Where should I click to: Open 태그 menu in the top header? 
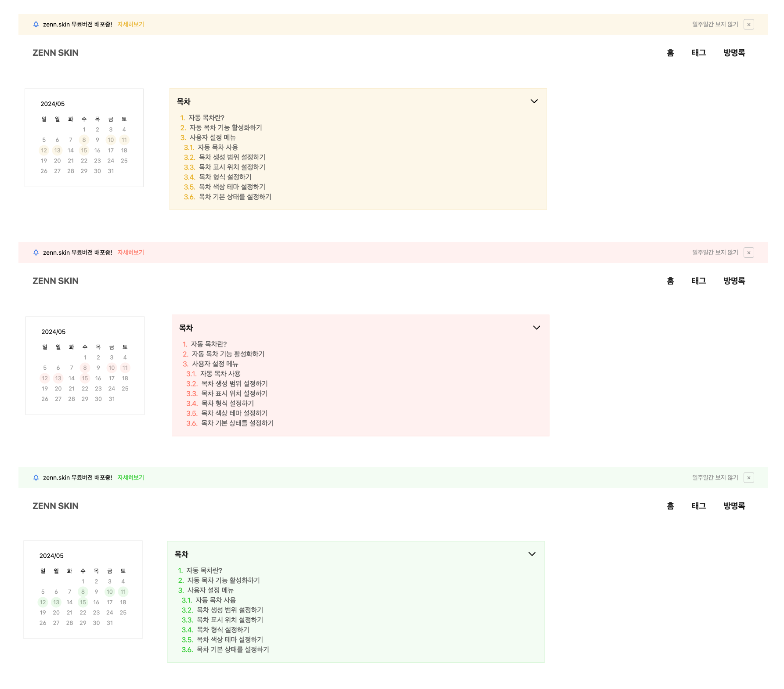(x=699, y=53)
